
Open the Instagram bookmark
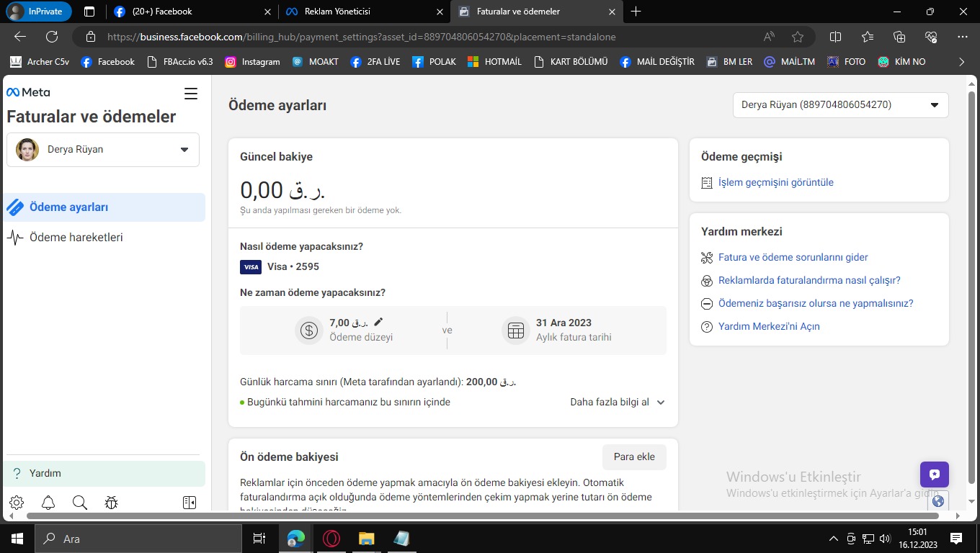252,62
